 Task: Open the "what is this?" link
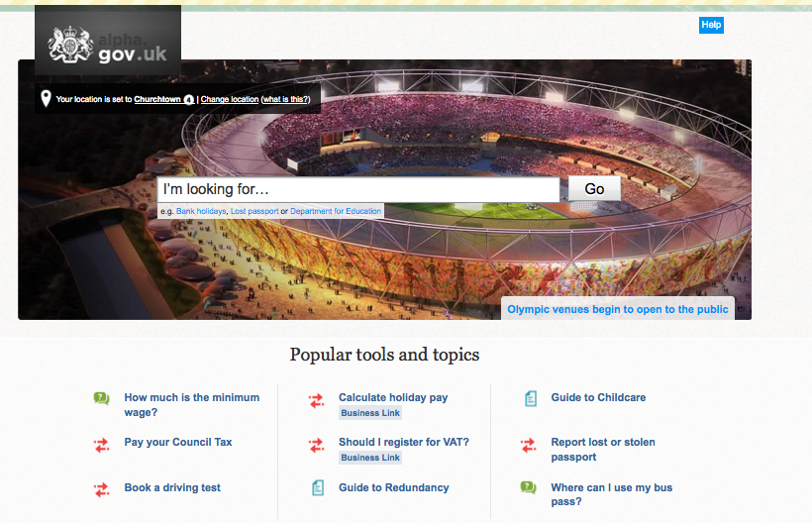[285, 99]
